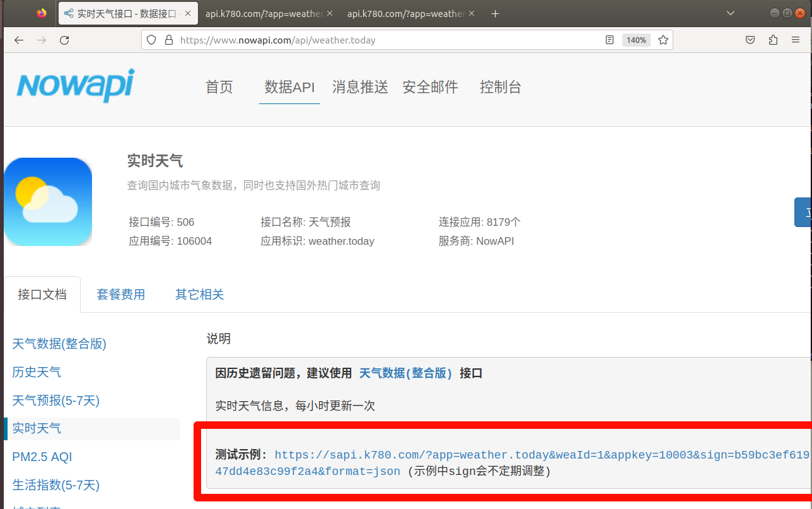The height and width of the screenshot is (509, 812).
Task: Click the 说明 section heading
Action: [x=219, y=339]
